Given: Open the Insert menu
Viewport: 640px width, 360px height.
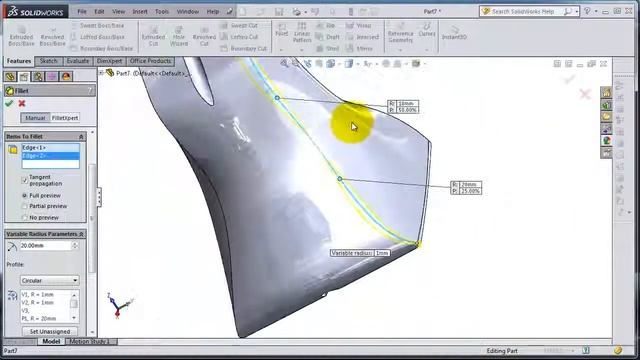Looking at the screenshot, I should pyautogui.click(x=140, y=11).
